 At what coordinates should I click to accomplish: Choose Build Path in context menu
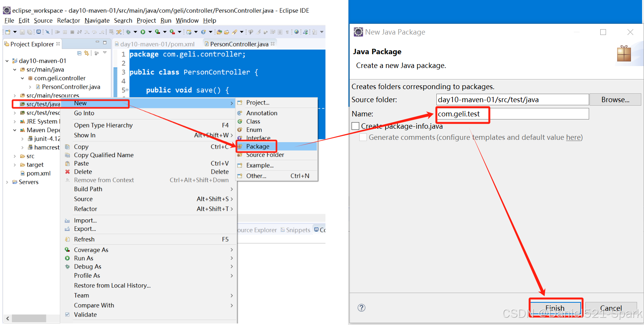coord(149,189)
